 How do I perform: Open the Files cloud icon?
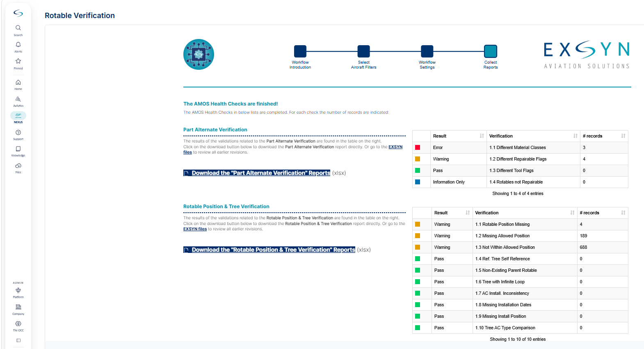point(18,168)
